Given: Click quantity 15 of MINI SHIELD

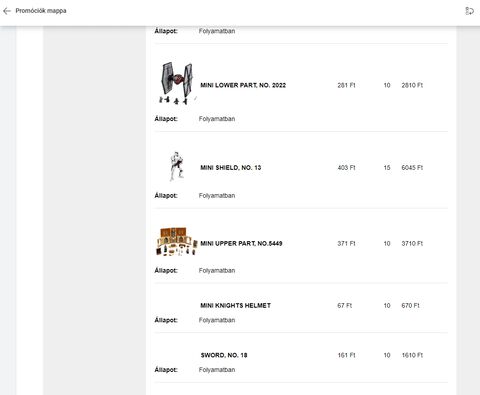Looking at the screenshot, I should pyautogui.click(x=387, y=168).
